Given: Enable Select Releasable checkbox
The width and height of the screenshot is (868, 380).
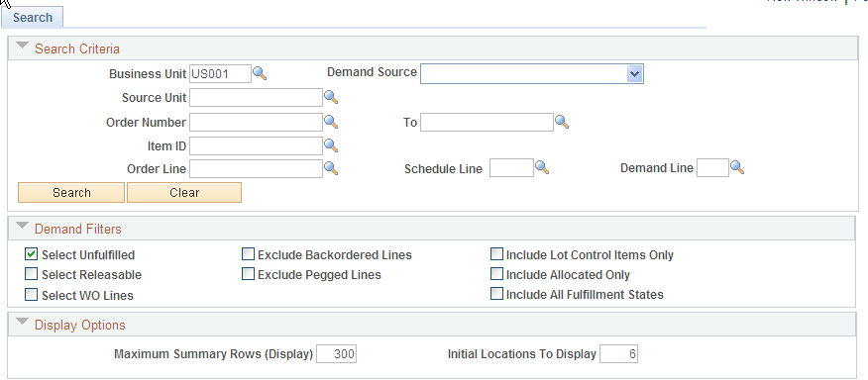Looking at the screenshot, I should coord(31,274).
